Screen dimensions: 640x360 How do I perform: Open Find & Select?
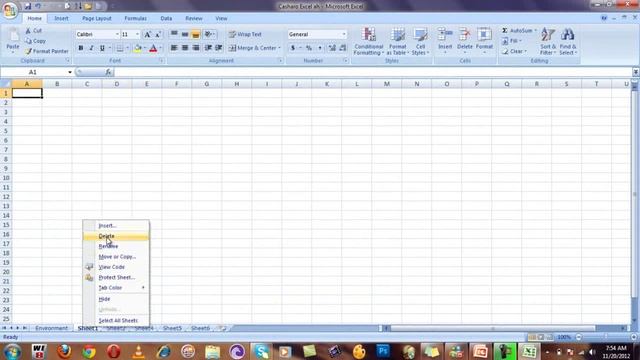(x=568, y=41)
